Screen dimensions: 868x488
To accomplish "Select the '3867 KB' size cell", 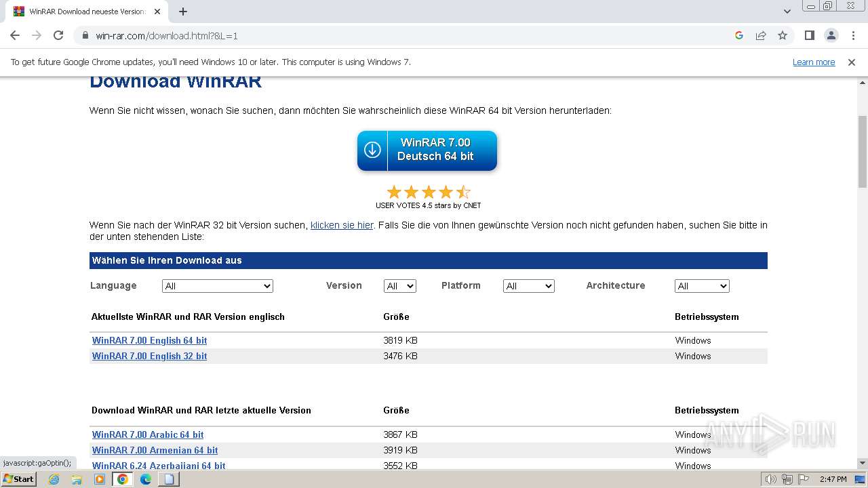I will point(400,434).
